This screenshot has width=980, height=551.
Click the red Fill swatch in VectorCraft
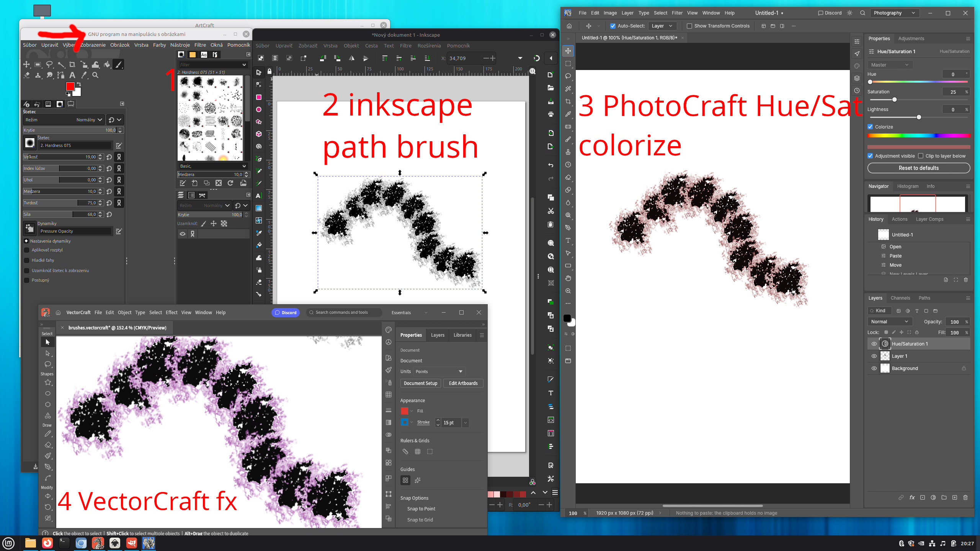point(404,411)
